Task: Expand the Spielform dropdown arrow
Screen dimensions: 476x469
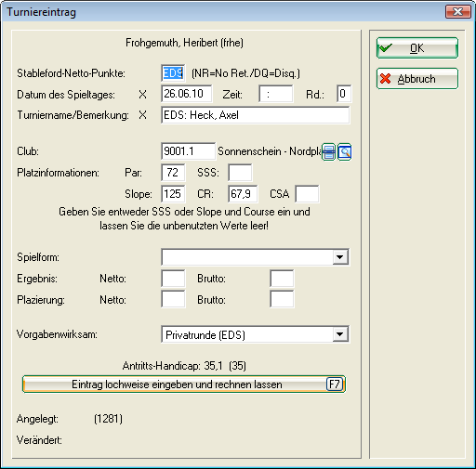Action: click(x=340, y=257)
